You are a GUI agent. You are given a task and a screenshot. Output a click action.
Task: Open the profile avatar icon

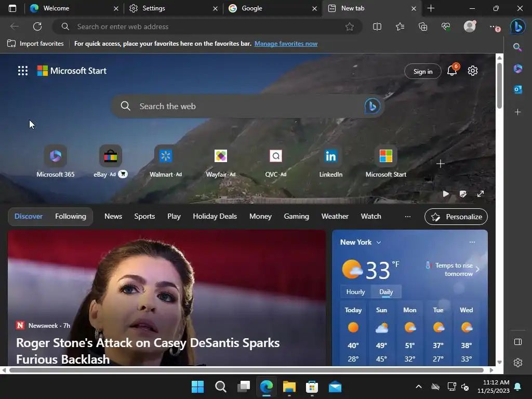click(x=470, y=26)
